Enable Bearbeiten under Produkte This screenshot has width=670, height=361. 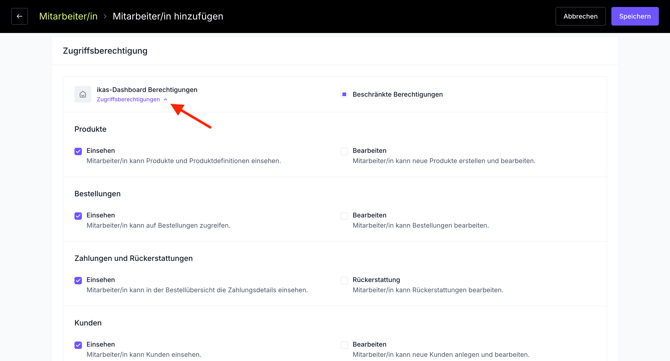pos(344,151)
